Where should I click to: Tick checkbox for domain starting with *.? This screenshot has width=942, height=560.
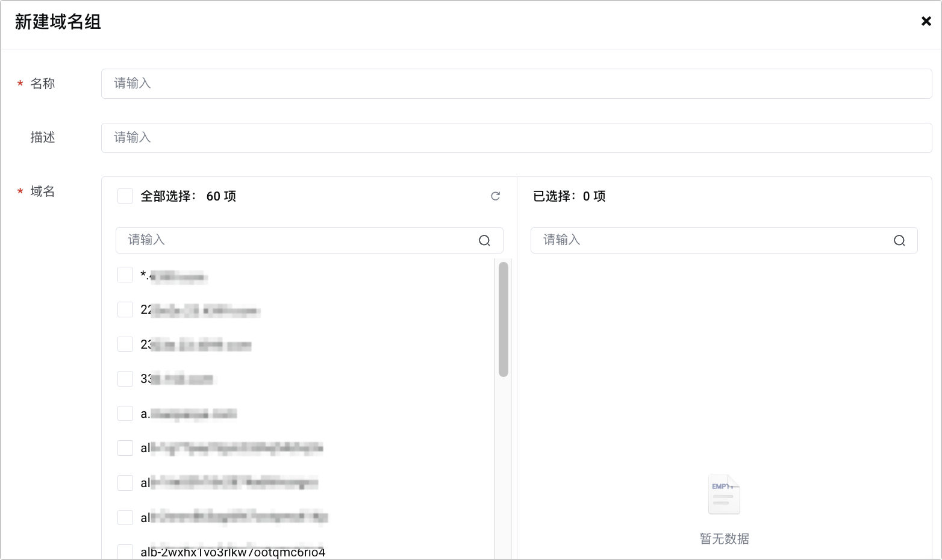pyautogui.click(x=125, y=275)
